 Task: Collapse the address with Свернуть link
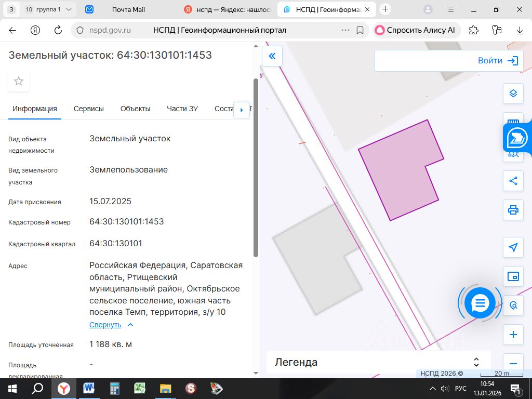(x=105, y=325)
